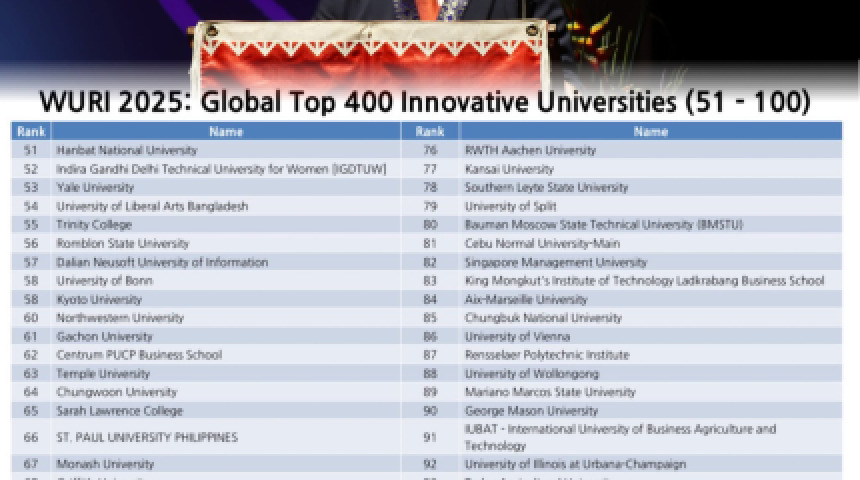This screenshot has width=860, height=480.
Task: Select George Mason University entry
Action: point(531,411)
